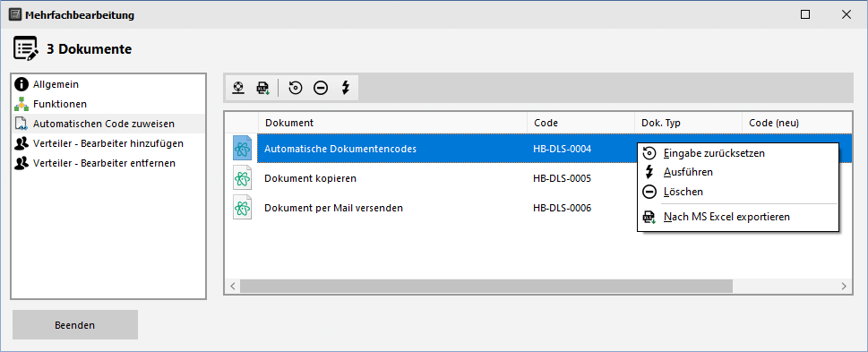The image size is (868, 352).
Task: Click the Allgemein info icon
Action: pyautogui.click(x=21, y=84)
